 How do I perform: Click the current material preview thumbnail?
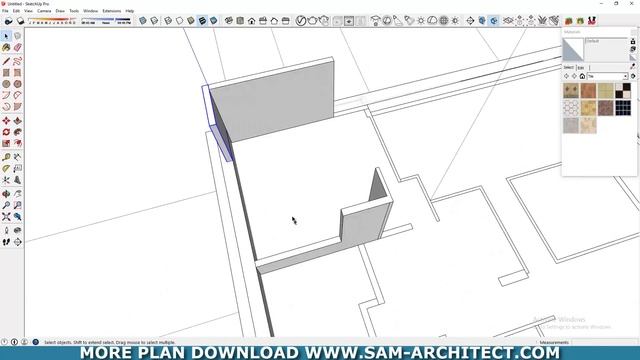coord(573,49)
